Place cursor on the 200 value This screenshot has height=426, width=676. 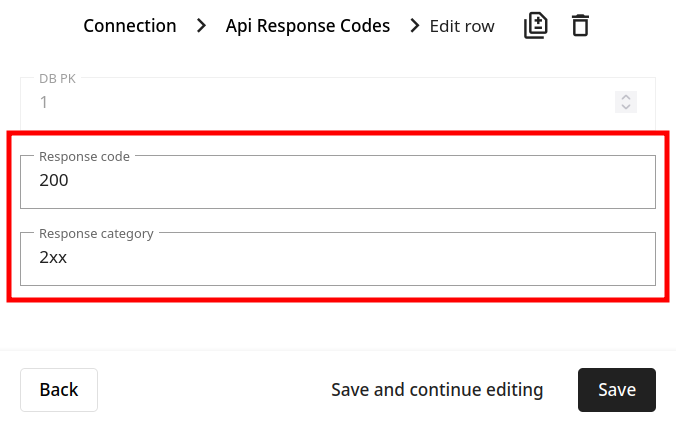tap(54, 180)
